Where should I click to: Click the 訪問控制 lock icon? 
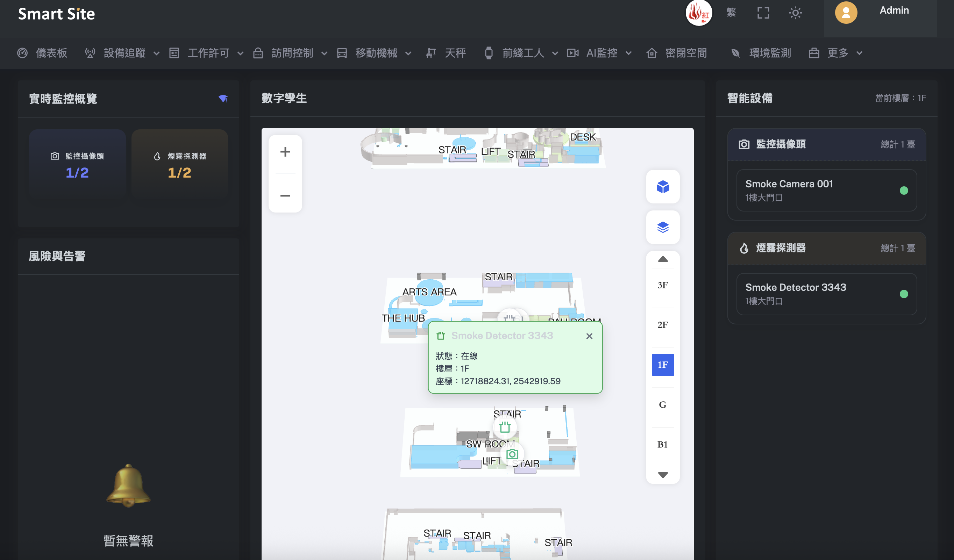[x=258, y=53]
